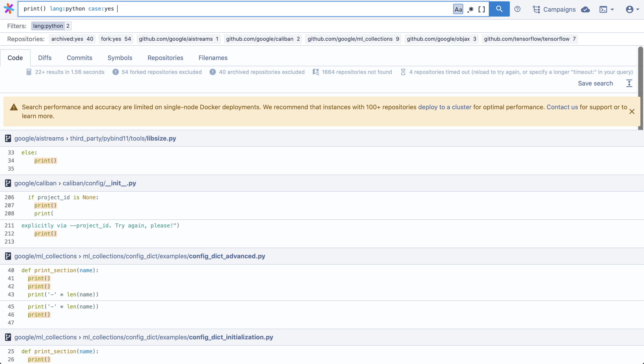The image size is (644, 364).
Task: Click highlighted print() on line 207
Action: tap(45, 206)
